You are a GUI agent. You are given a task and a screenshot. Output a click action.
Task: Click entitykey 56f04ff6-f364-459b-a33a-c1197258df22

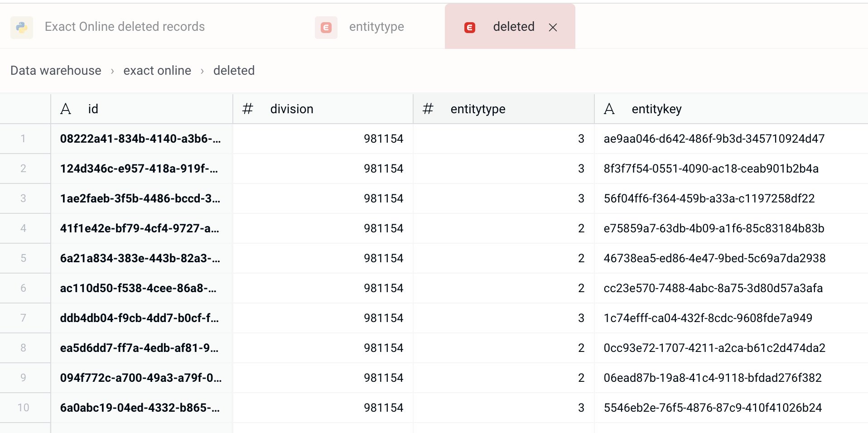tap(709, 198)
